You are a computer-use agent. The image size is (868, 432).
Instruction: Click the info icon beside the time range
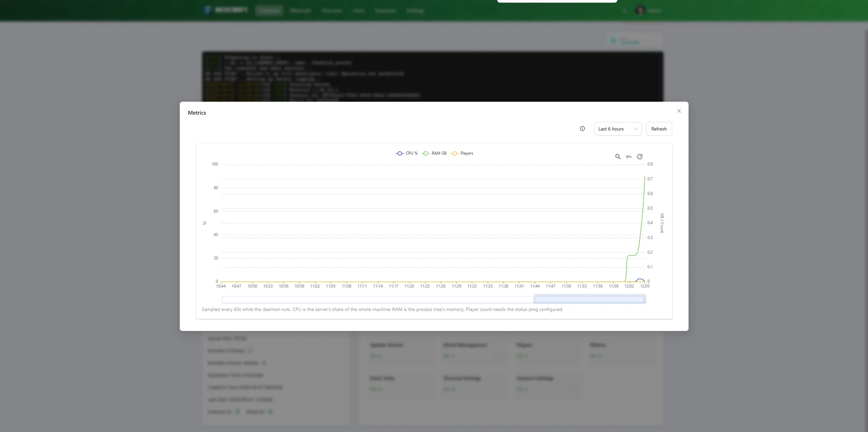(582, 129)
